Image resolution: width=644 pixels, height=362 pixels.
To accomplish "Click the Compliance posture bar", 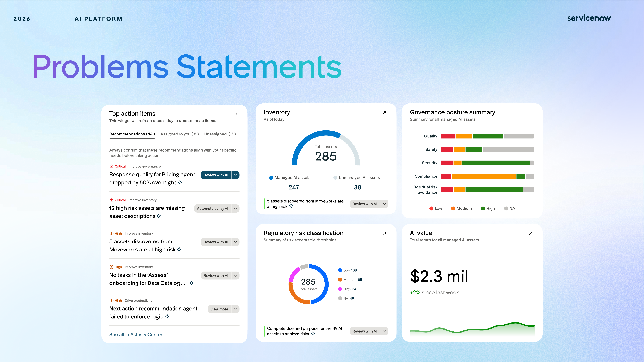I will 487,176.
